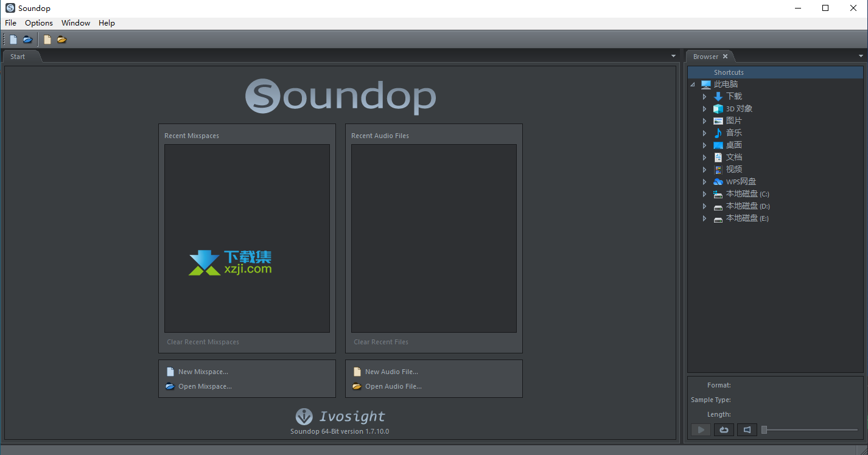Open the Start panel dropdown arrow
The image size is (868, 455).
[673, 56]
